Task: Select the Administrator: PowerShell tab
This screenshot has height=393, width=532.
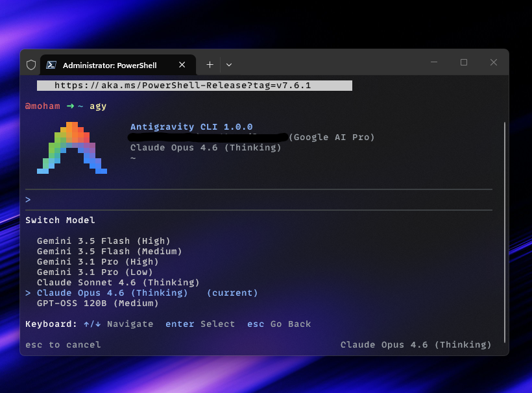Action: [118, 65]
